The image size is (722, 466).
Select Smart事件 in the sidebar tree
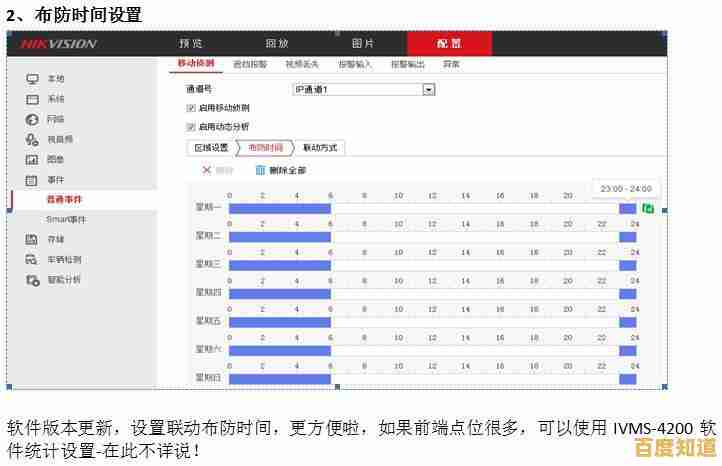coord(66,219)
